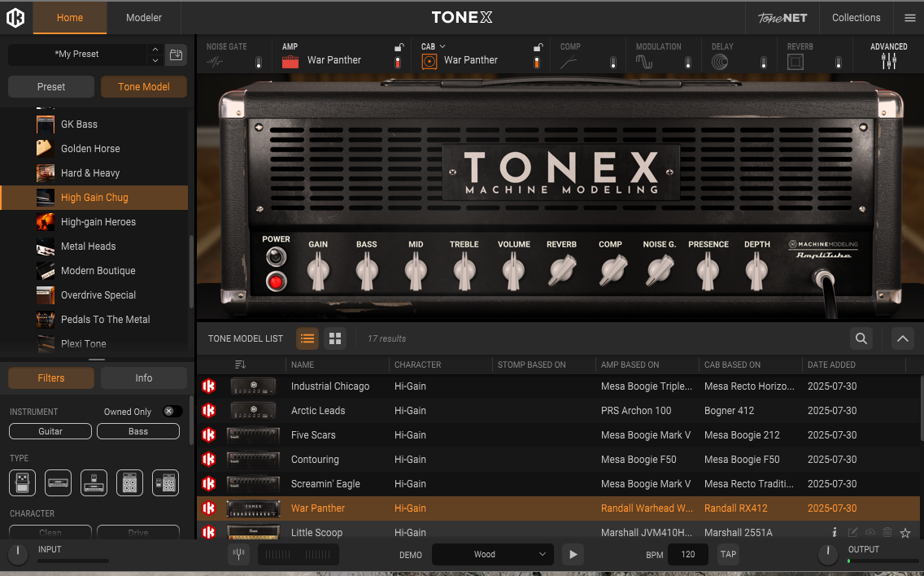
Task: Select the Preset tab
Action: [x=51, y=87]
